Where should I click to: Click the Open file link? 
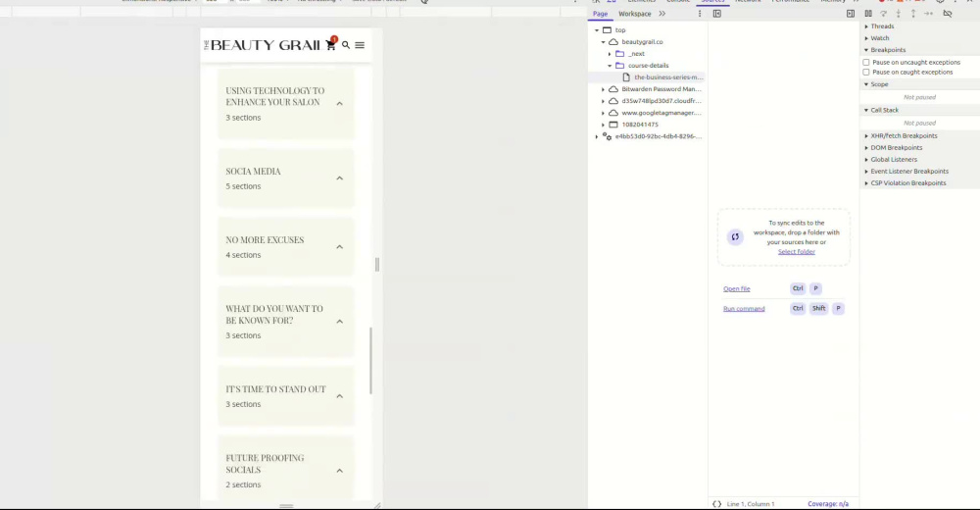pyautogui.click(x=736, y=288)
